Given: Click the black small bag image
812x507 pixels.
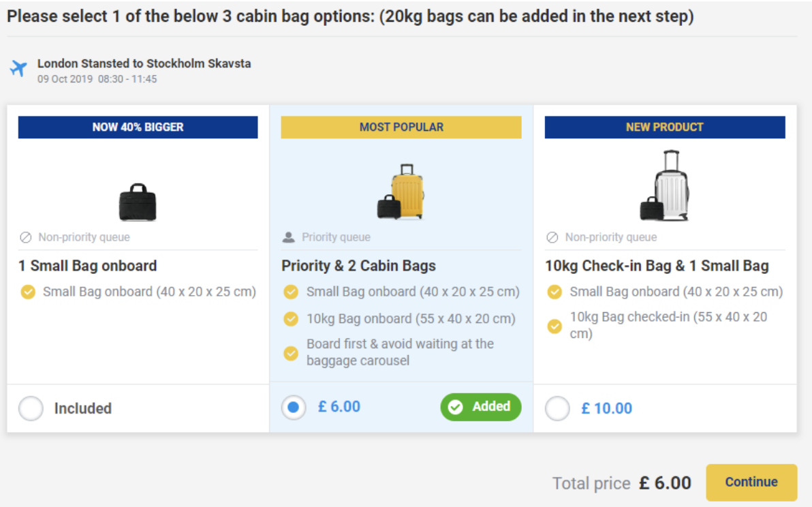Looking at the screenshot, I should (x=138, y=202).
